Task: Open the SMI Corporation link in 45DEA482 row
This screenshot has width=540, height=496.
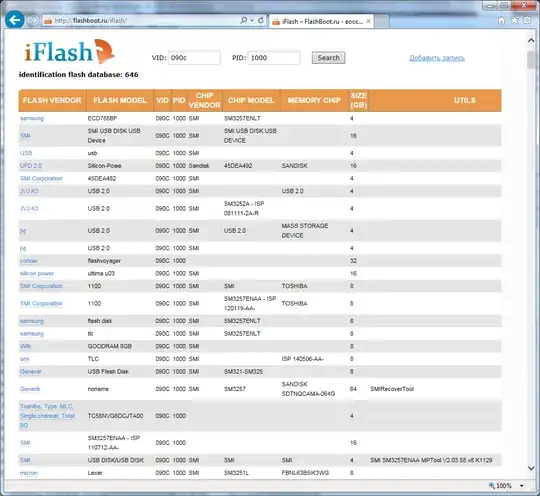Action: pyautogui.click(x=41, y=178)
